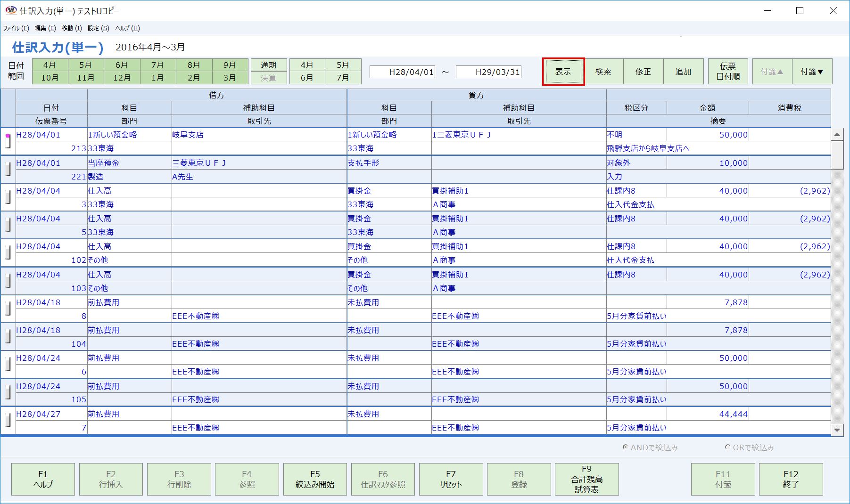Click the pink sticky-note marker on the first journal row

[7, 136]
